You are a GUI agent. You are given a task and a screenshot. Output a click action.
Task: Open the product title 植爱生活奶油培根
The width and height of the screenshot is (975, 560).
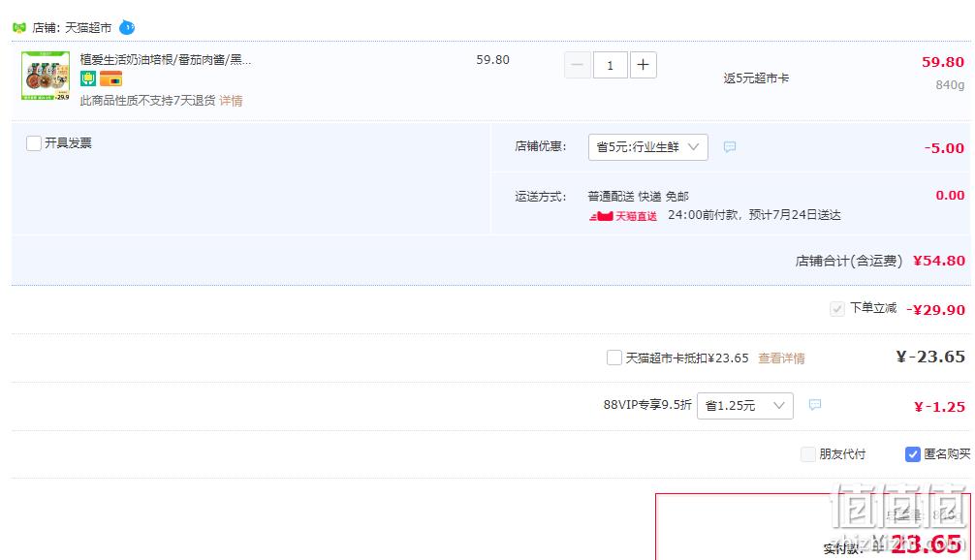[166, 60]
